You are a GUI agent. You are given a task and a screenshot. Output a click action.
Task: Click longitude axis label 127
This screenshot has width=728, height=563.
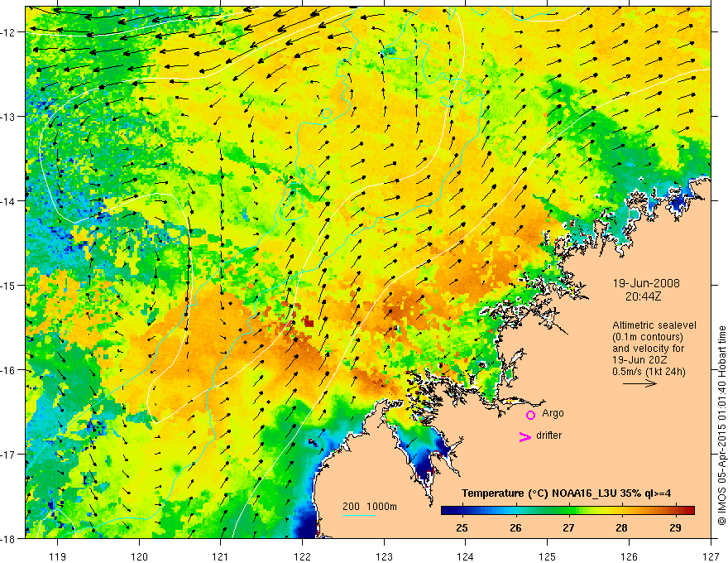coord(711,556)
